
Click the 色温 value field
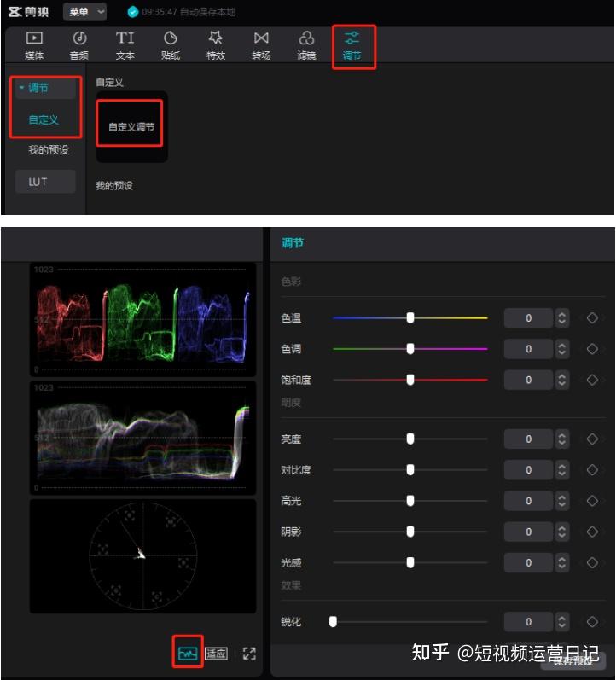528,318
